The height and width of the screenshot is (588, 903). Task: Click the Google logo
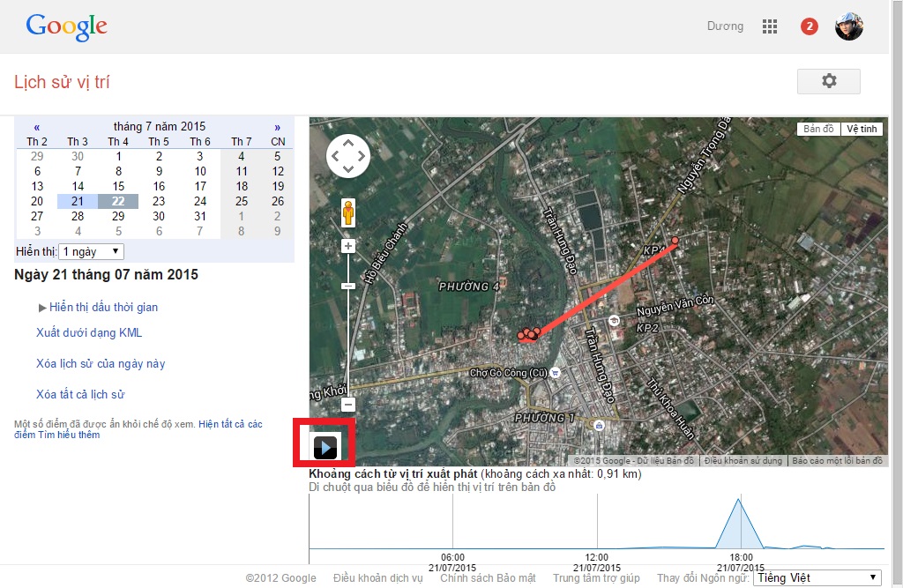pos(66,26)
